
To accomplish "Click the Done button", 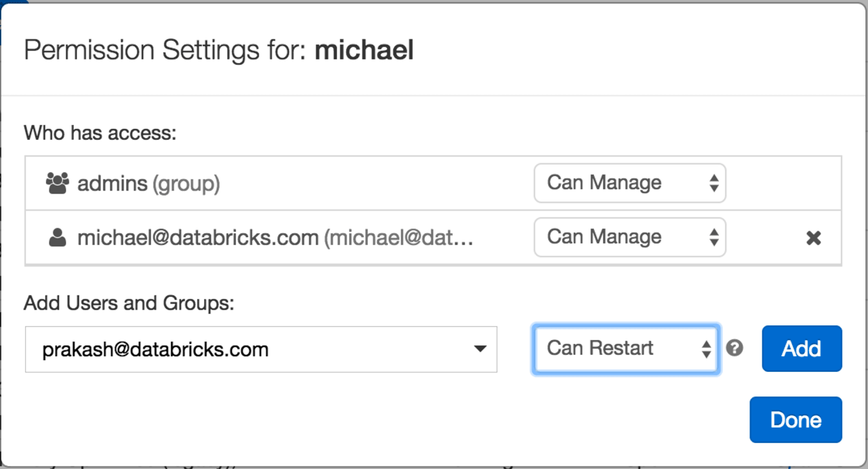I will 795,420.
